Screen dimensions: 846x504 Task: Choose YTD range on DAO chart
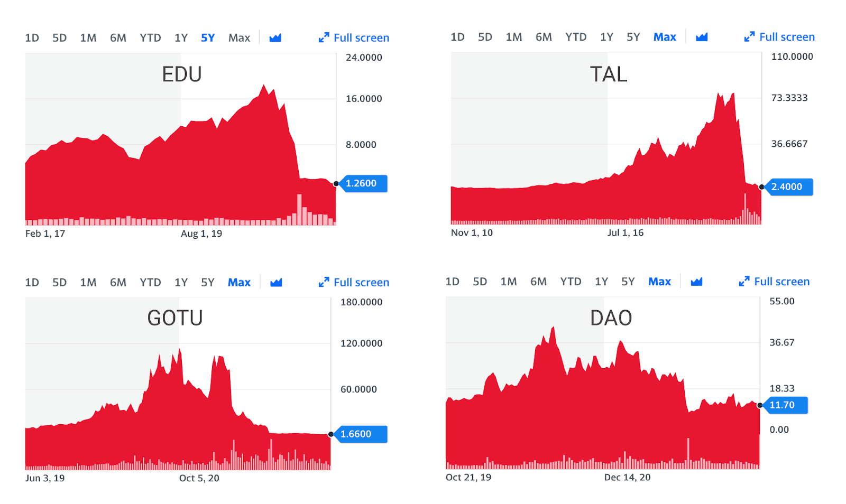click(571, 282)
